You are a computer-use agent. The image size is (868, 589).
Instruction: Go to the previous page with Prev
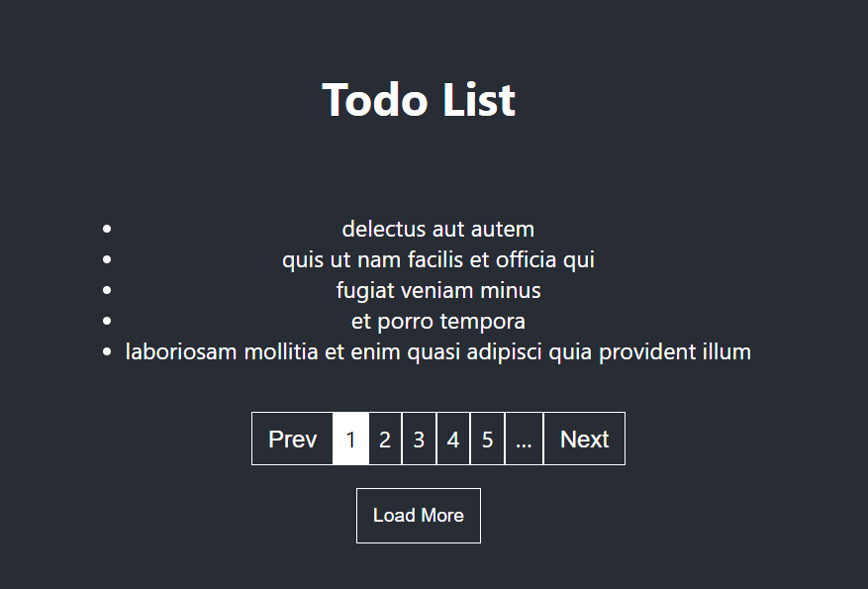tap(292, 439)
